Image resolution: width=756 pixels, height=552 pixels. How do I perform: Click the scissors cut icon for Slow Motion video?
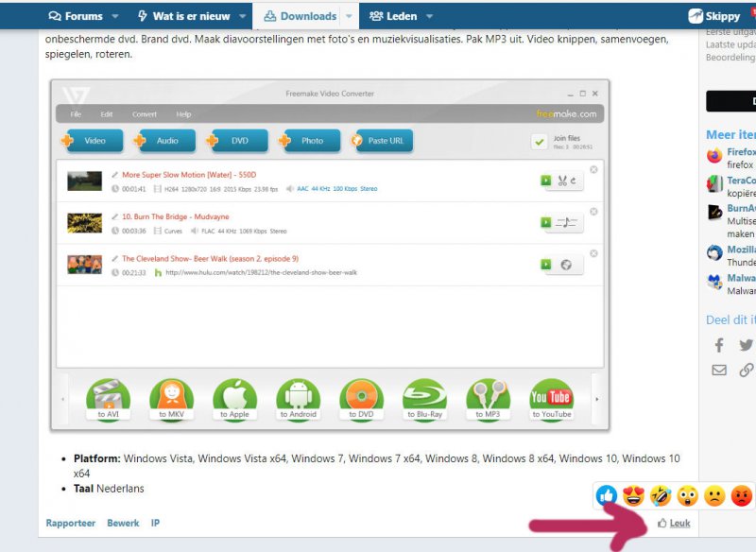(x=566, y=181)
